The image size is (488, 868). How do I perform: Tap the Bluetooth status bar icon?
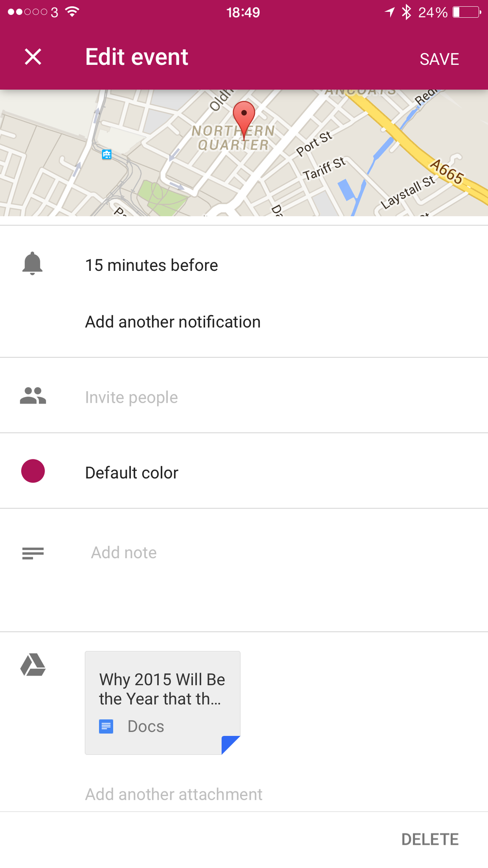pyautogui.click(x=407, y=12)
